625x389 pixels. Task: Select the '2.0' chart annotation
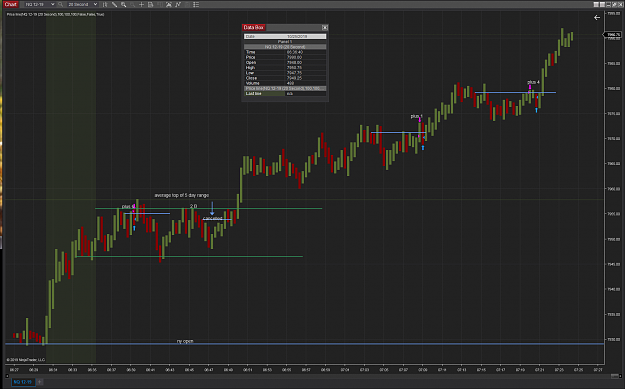click(x=193, y=206)
